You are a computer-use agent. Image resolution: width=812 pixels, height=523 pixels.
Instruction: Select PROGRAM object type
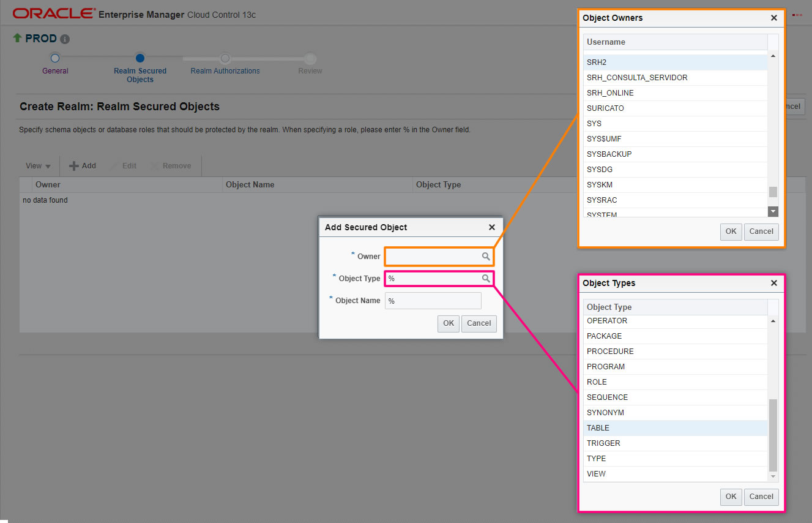[x=676, y=367]
